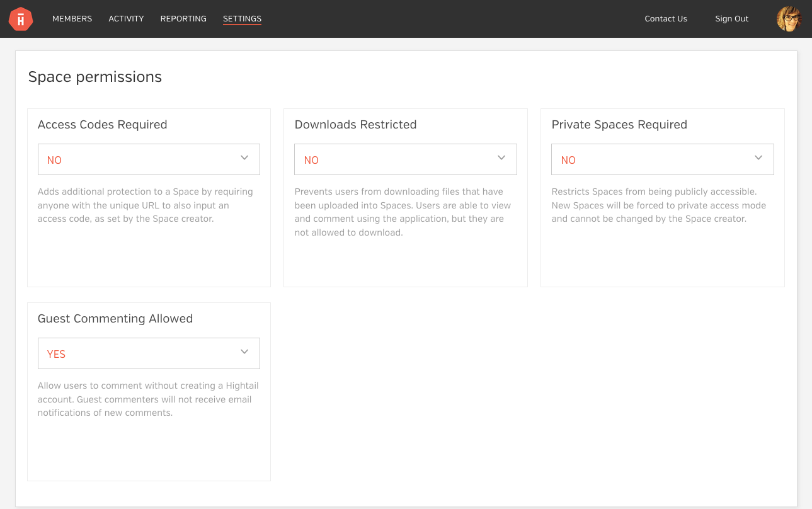Click the Guest Commenting Allowed title
Image resolution: width=812 pixels, height=509 pixels.
pos(115,319)
